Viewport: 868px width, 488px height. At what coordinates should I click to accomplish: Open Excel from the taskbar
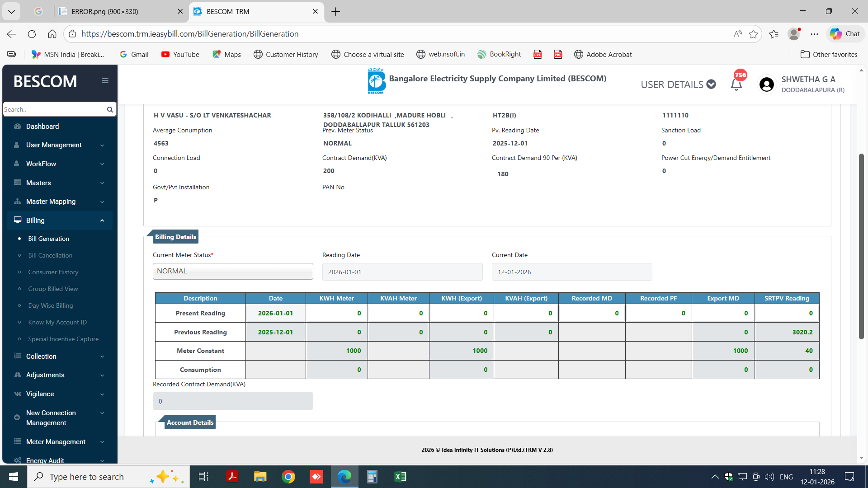pyautogui.click(x=400, y=477)
